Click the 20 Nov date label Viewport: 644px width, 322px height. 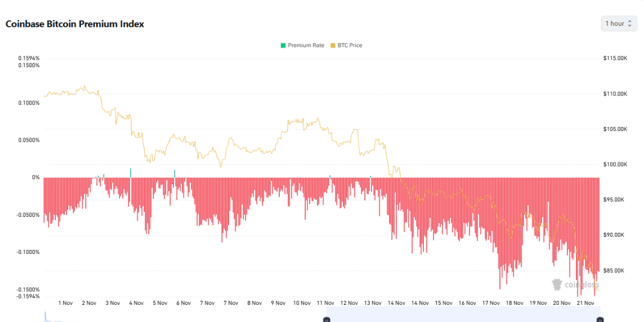[562, 303]
